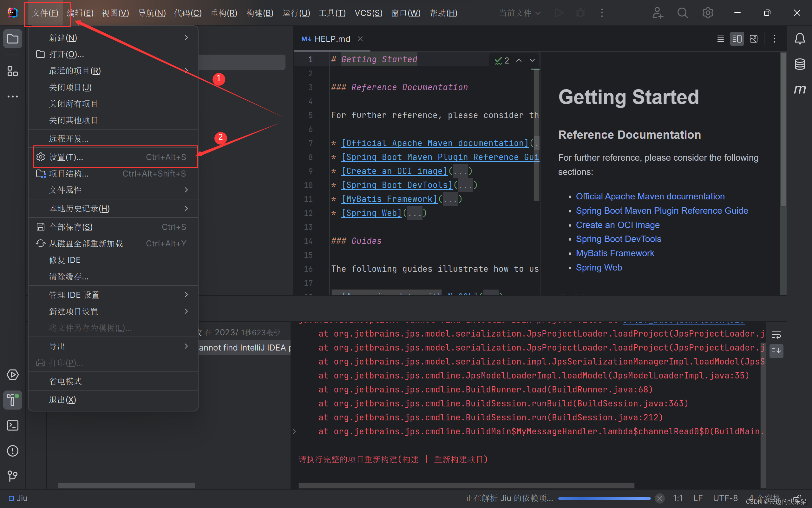Expand the 最近的项目(R) submenu
The image size is (812, 508).
click(114, 70)
